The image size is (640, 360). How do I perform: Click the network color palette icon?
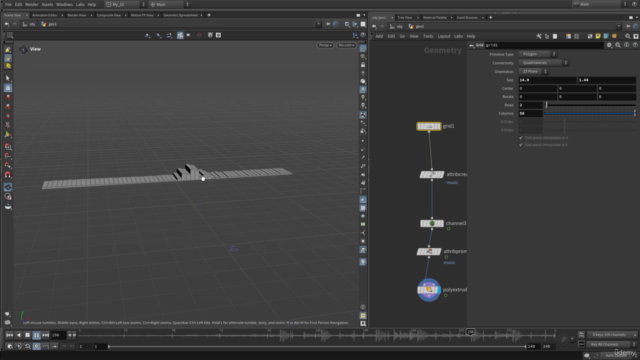(568, 36)
